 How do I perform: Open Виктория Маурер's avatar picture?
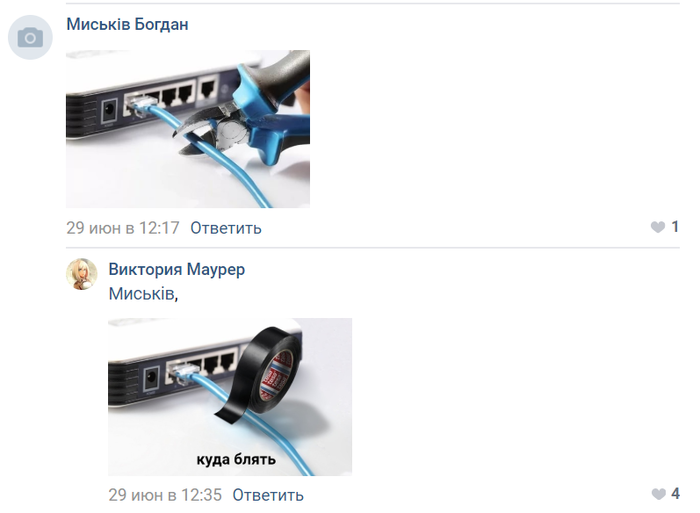[x=82, y=274]
